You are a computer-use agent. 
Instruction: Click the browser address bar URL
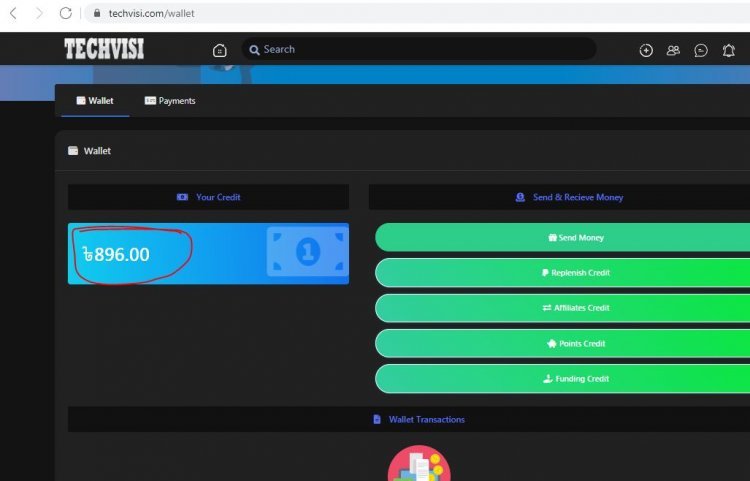pos(151,14)
